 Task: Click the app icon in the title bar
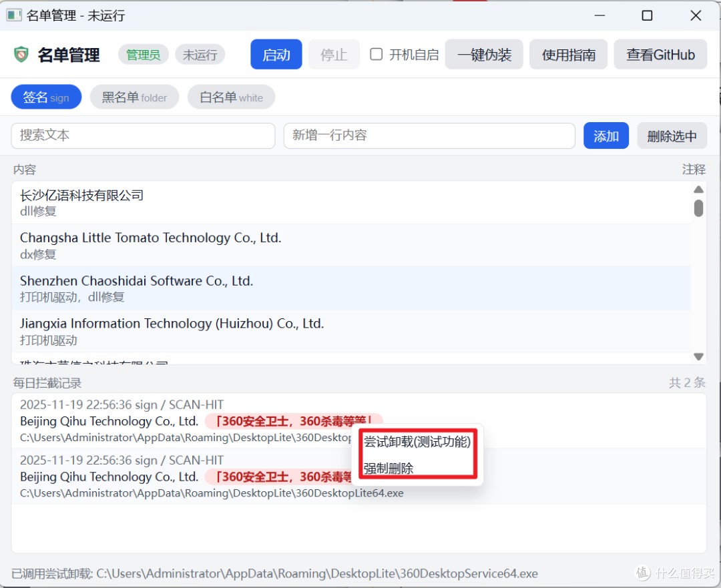point(14,15)
